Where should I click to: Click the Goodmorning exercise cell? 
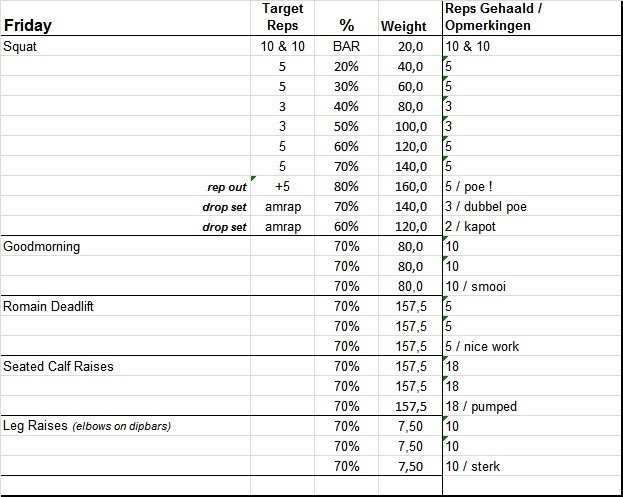[42, 246]
